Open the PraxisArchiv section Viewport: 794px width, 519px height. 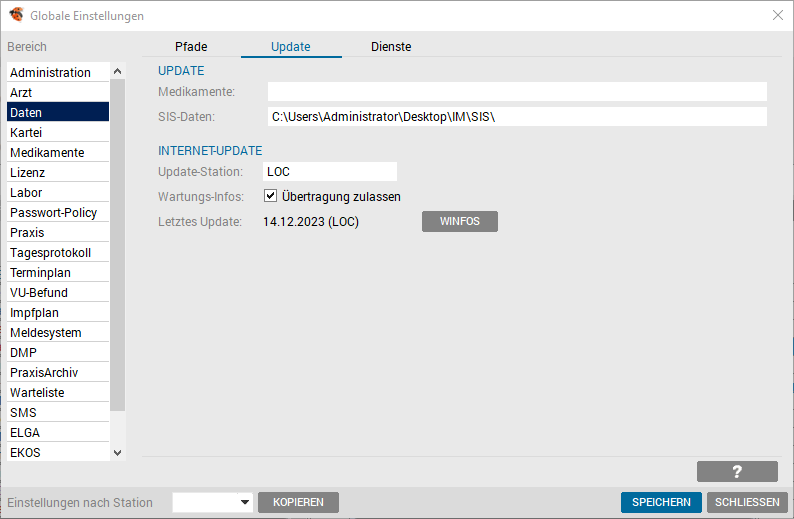coord(58,373)
